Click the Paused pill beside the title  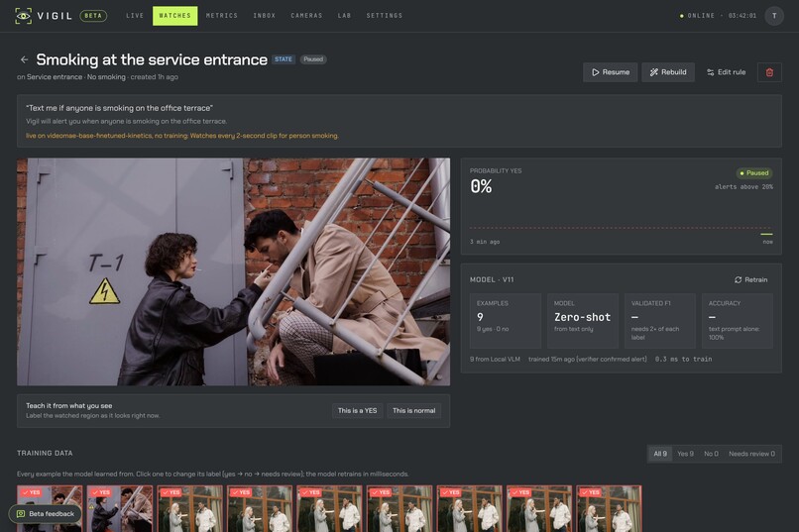click(x=313, y=59)
